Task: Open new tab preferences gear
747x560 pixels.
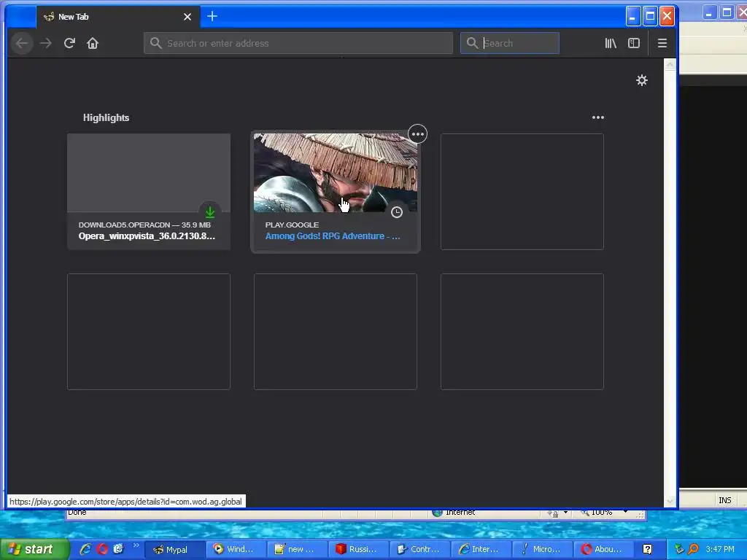Action: click(x=642, y=80)
